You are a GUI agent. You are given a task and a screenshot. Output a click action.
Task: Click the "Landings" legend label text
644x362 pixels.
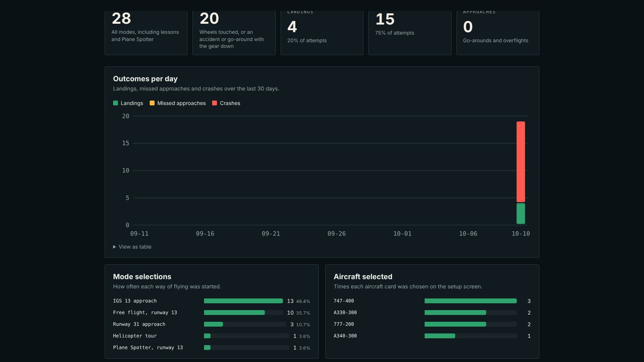132,103
